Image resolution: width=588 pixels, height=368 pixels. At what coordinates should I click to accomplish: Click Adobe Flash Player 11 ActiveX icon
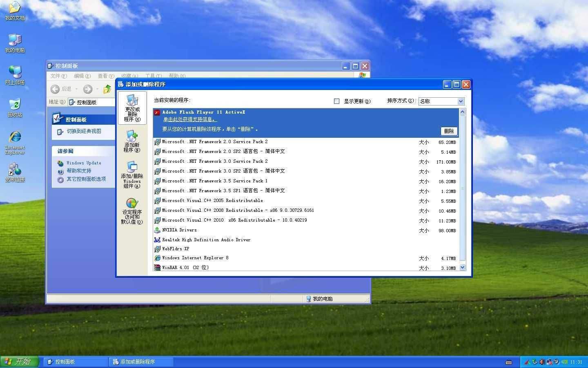point(157,112)
